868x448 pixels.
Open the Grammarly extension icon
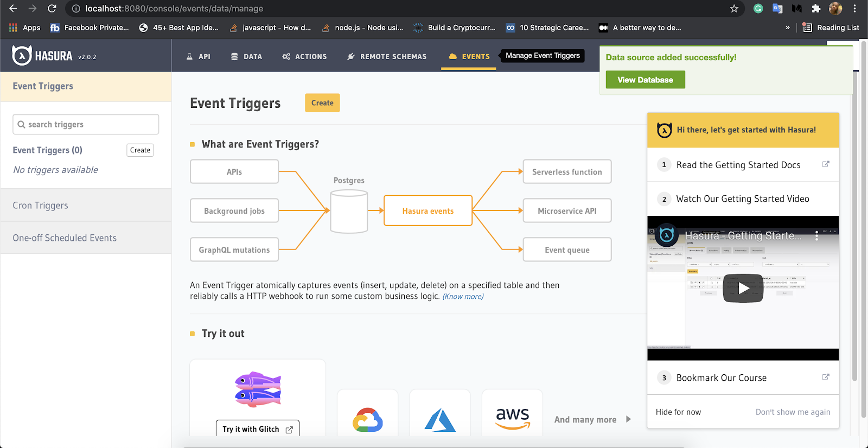(x=758, y=9)
